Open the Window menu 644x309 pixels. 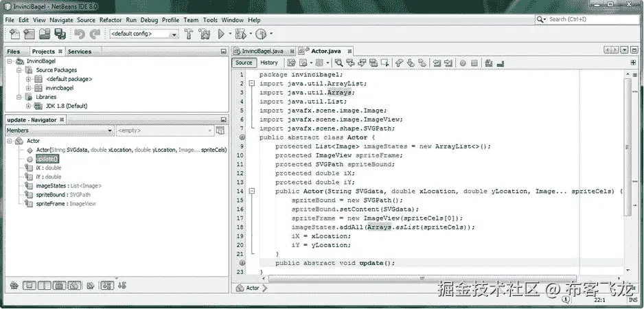click(233, 20)
